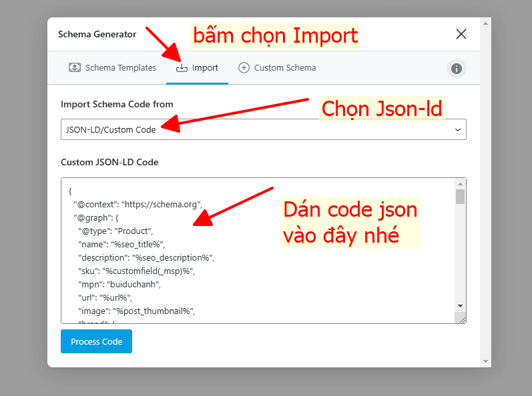Open the Custom Schema tab

(277, 68)
